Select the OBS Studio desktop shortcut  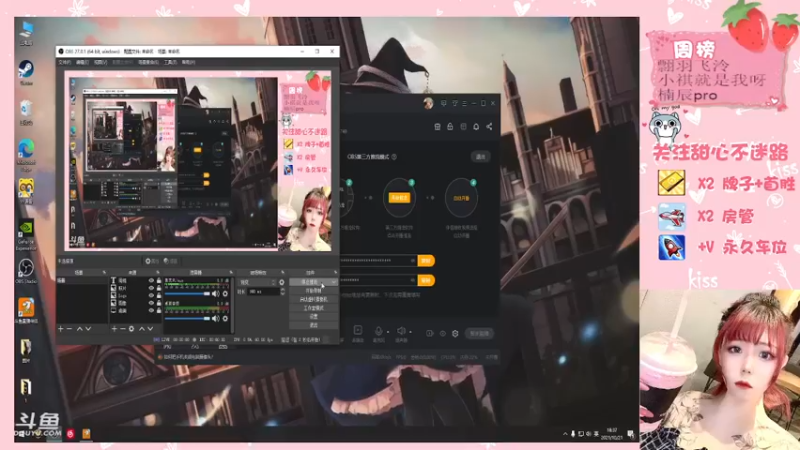[26, 270]
